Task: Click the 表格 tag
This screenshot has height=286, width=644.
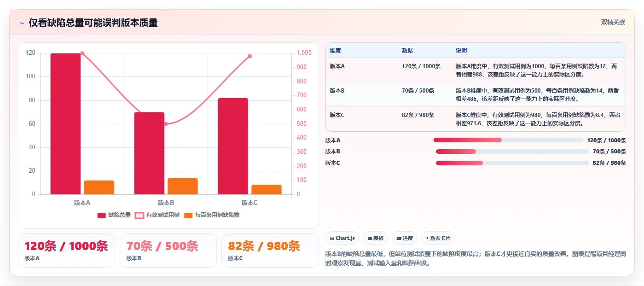Action: 376,238
